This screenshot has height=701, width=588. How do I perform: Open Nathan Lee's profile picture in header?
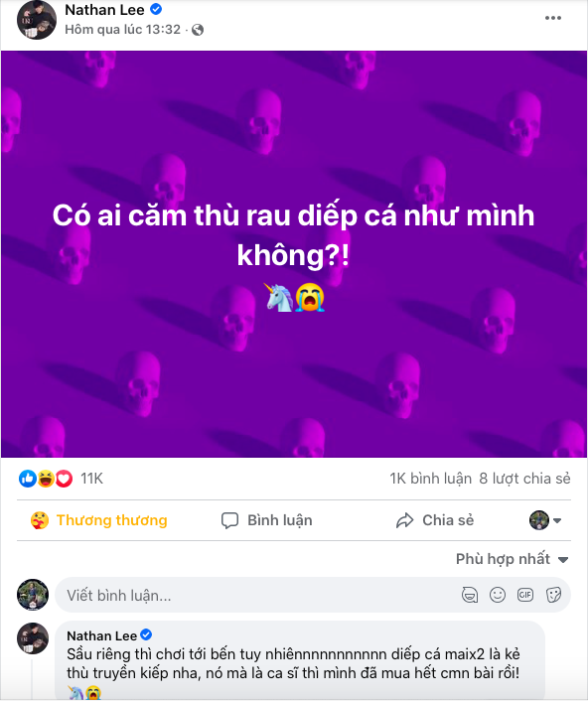pyautogui.click(x=37, y=20)
